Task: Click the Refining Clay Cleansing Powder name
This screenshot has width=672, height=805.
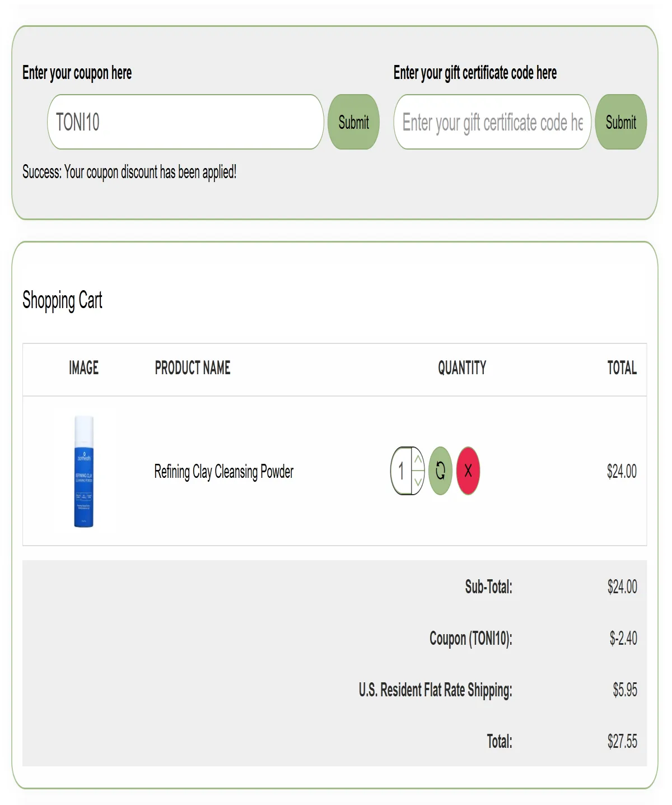Action: point(223,472)
